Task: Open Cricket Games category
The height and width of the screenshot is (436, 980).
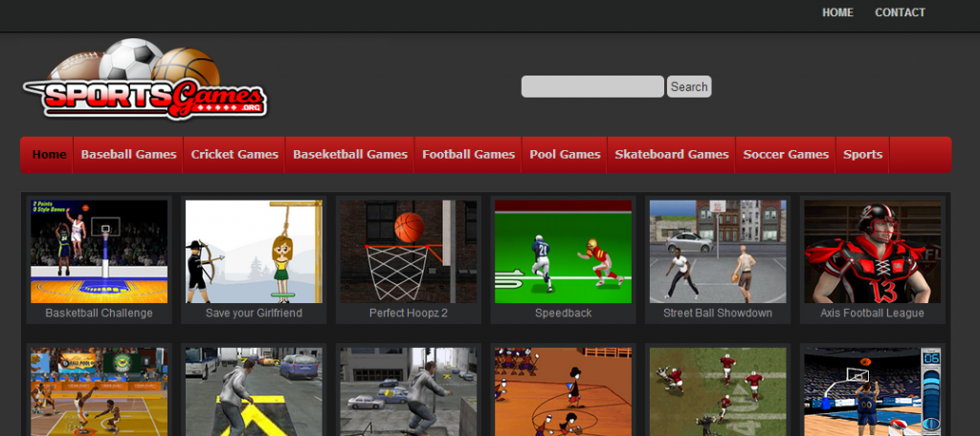Action: 234,154
